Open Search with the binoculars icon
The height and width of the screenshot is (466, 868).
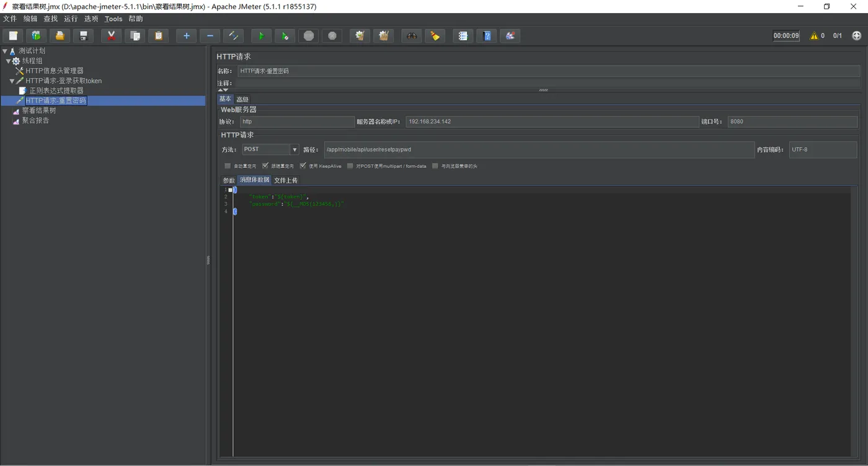pos(411,36)
